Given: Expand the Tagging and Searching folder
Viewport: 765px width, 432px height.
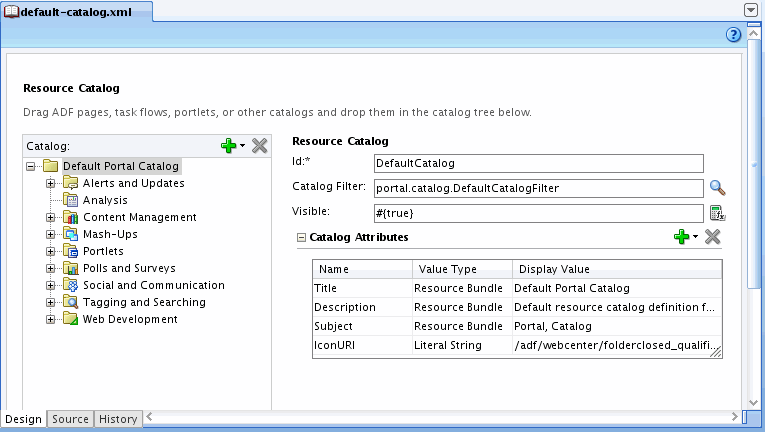Looking at the screenshot, I should pyautogui.click(x=50, y=303).
